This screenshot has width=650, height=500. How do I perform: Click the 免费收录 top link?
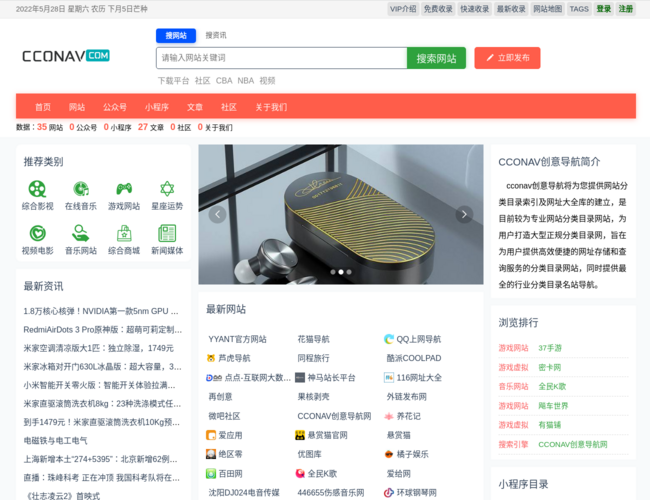pyautogui.click(x=438, y=9)
